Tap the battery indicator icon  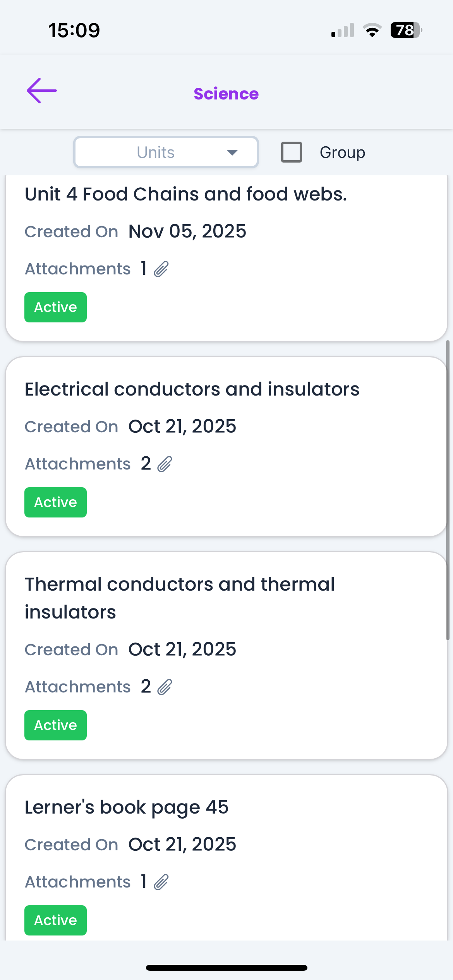coord(406,30)
